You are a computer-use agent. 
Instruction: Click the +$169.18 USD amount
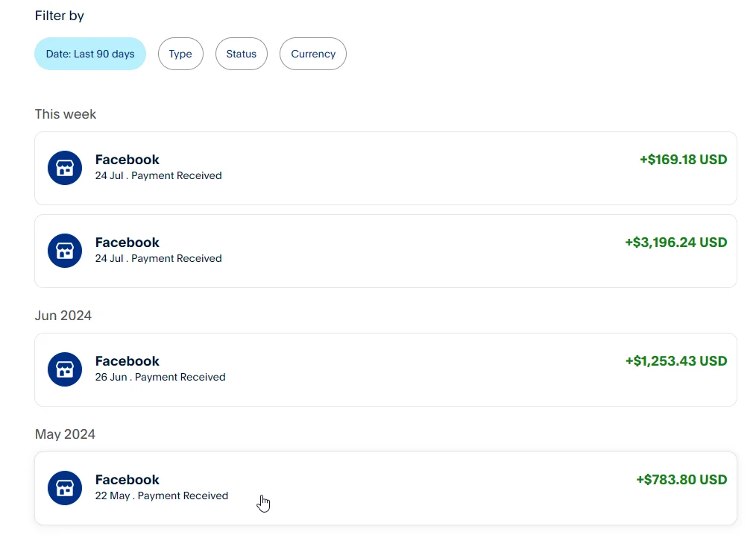click(x=683, y=160)
